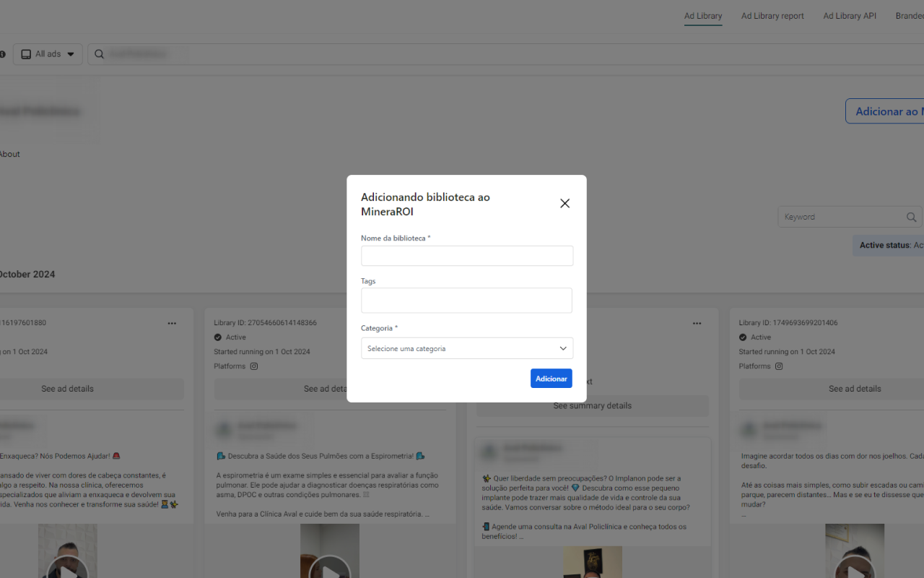
Task: Click the advertiser avatar on the Espirometria ad
Action: click(225, 429)
